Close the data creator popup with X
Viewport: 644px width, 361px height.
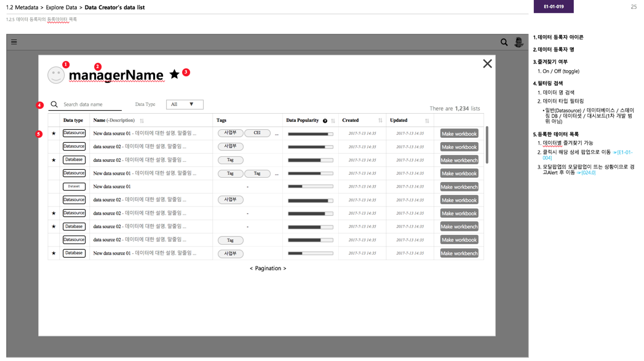487,64
